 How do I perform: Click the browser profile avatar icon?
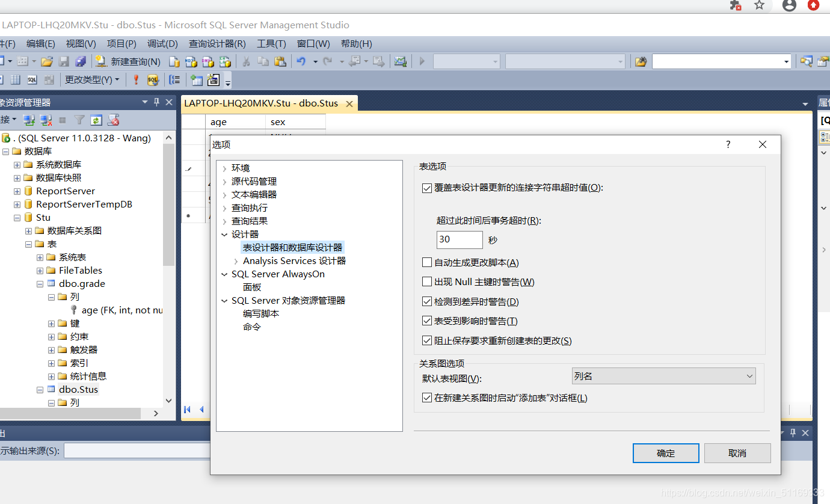click(789, 5)
